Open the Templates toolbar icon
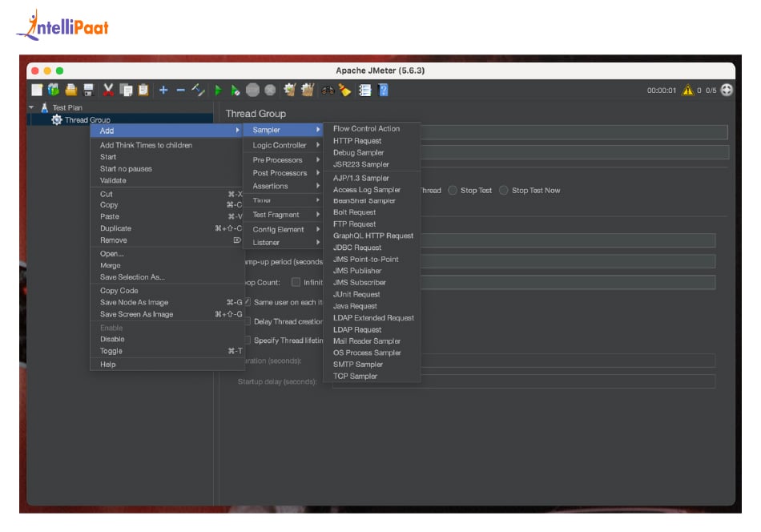The height and width of the screenshot is (532, 761). [x=54, y=90]
